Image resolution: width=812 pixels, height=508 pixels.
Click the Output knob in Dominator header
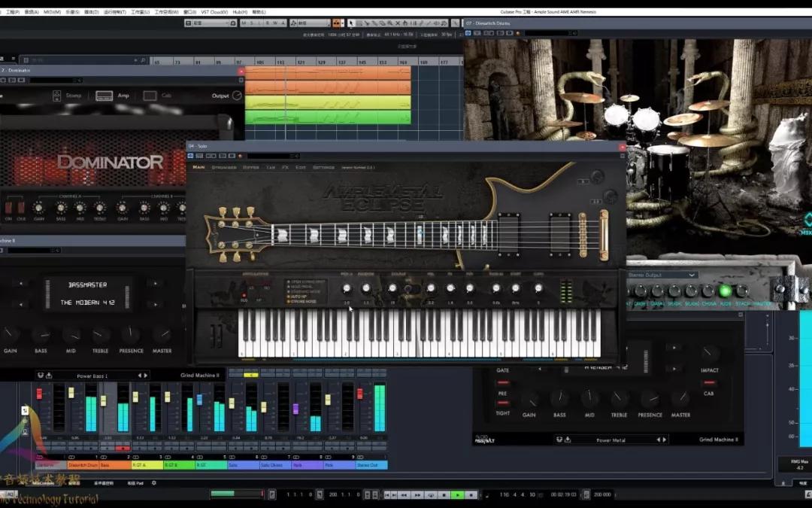[x=237, y=96]
